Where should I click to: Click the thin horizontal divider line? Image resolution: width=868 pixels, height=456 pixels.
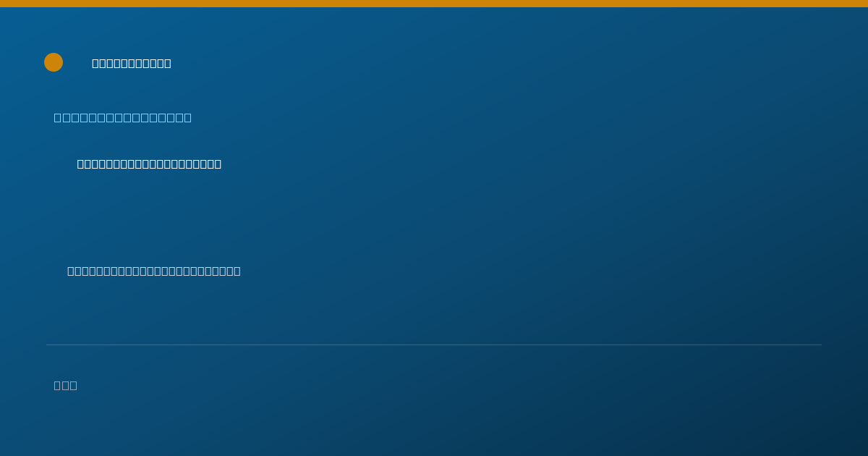434,345
